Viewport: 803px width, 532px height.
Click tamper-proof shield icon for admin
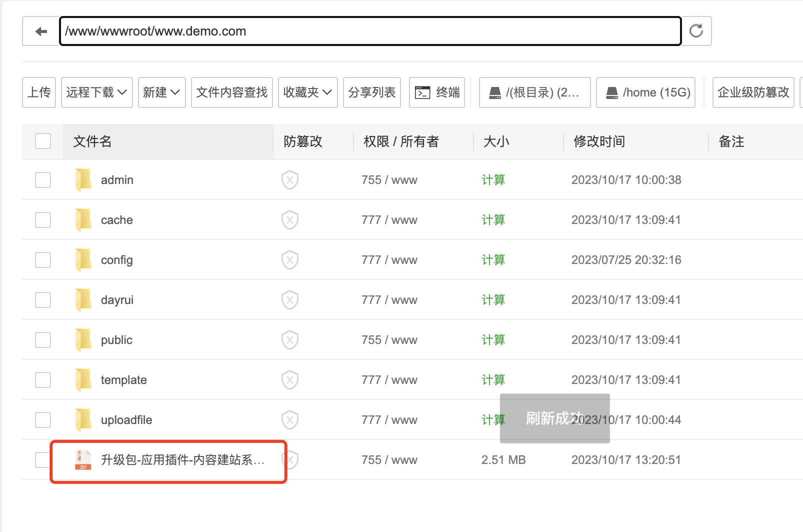click(x=290, y=180)
